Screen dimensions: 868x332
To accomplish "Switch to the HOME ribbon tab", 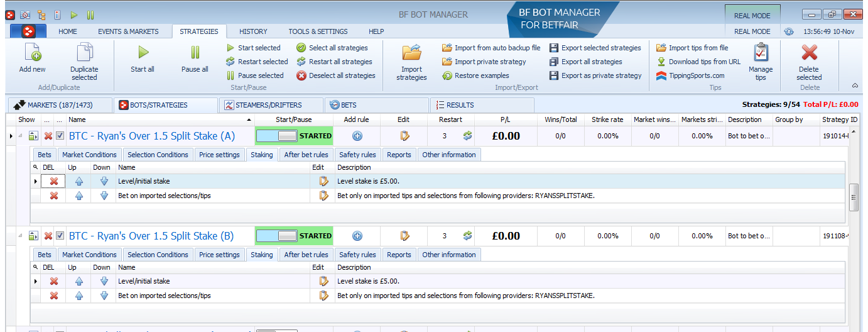I will coord(67,31).
